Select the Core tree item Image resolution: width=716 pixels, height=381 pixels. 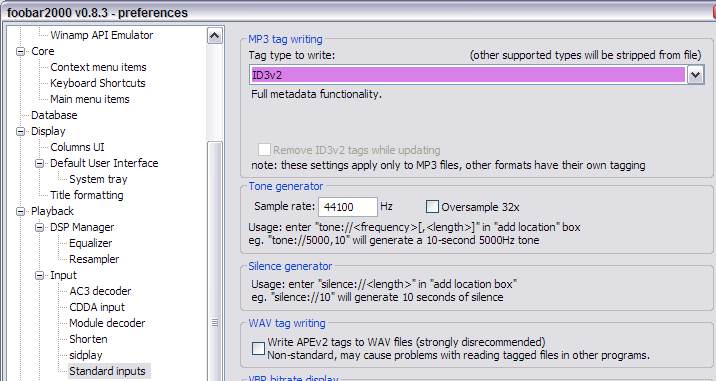coord(42,51)
